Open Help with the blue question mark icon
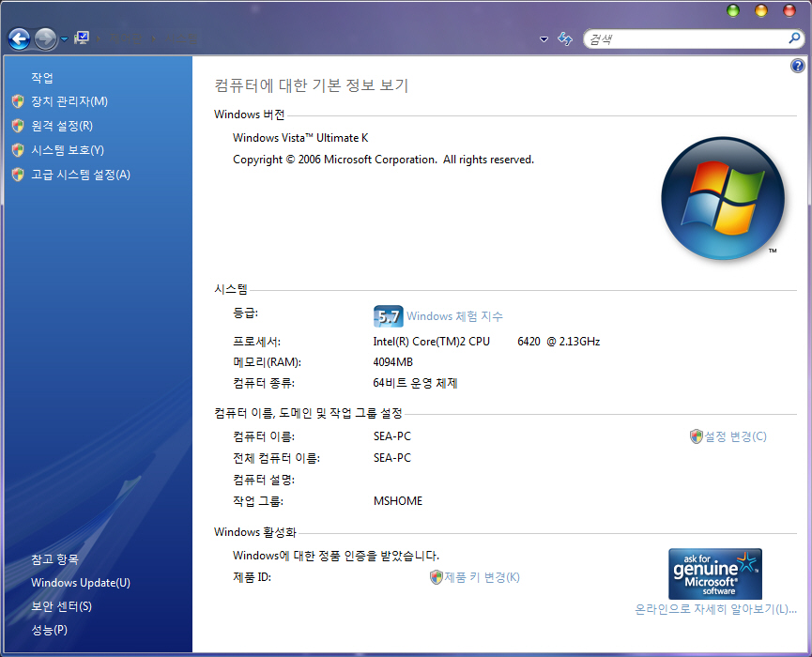This screenshot has width=812, height=657. tap(798, 66)
